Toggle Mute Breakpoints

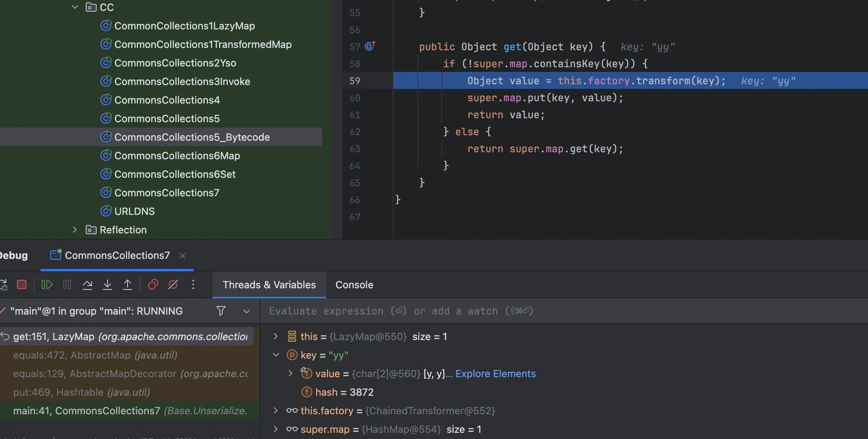173,285
